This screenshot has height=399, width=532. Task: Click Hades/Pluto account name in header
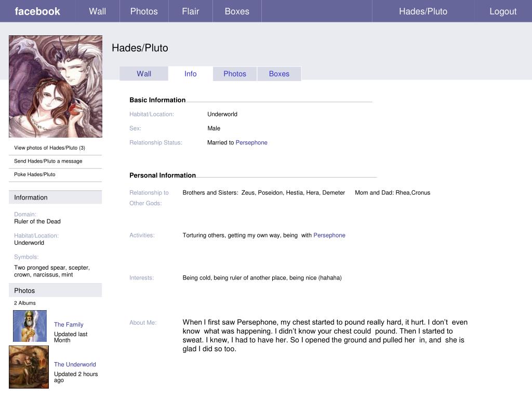(x=423, y=11)
